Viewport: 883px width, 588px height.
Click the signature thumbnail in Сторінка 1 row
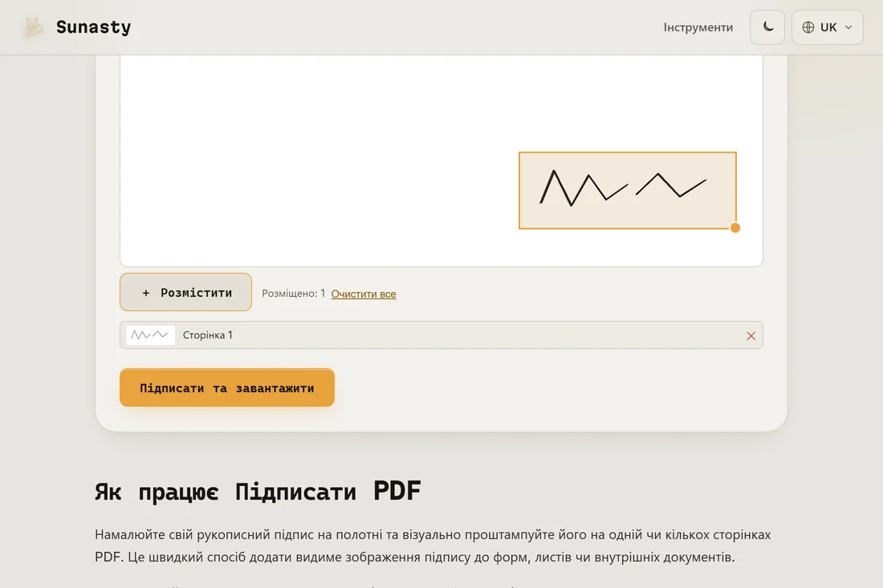point(150,335)
